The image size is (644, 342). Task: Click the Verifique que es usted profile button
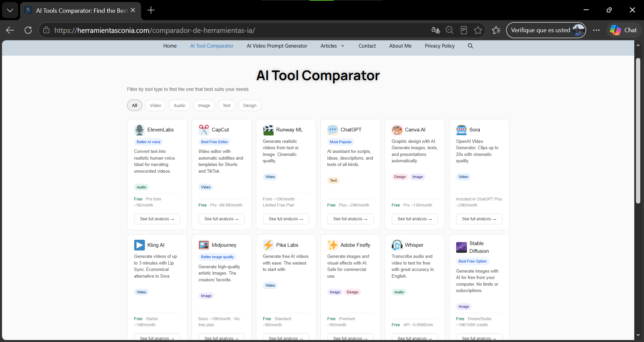(546, 30)
